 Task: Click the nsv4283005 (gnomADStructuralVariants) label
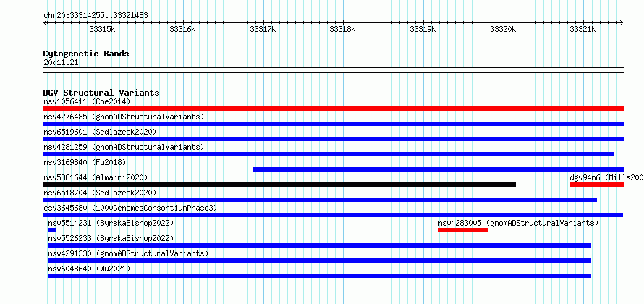[518, 223]
